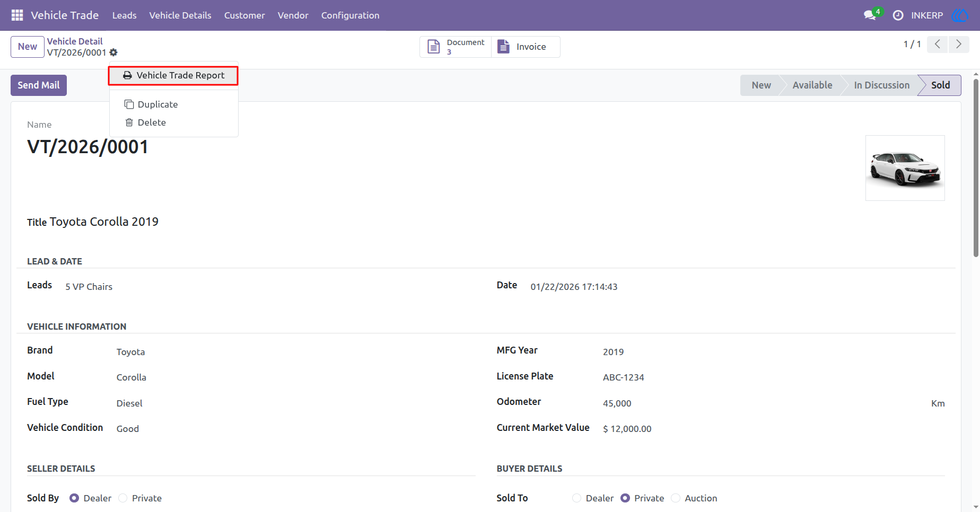Click the white car image thumbnail
This screenshot has height=512, width=980.
click(905, 168)
